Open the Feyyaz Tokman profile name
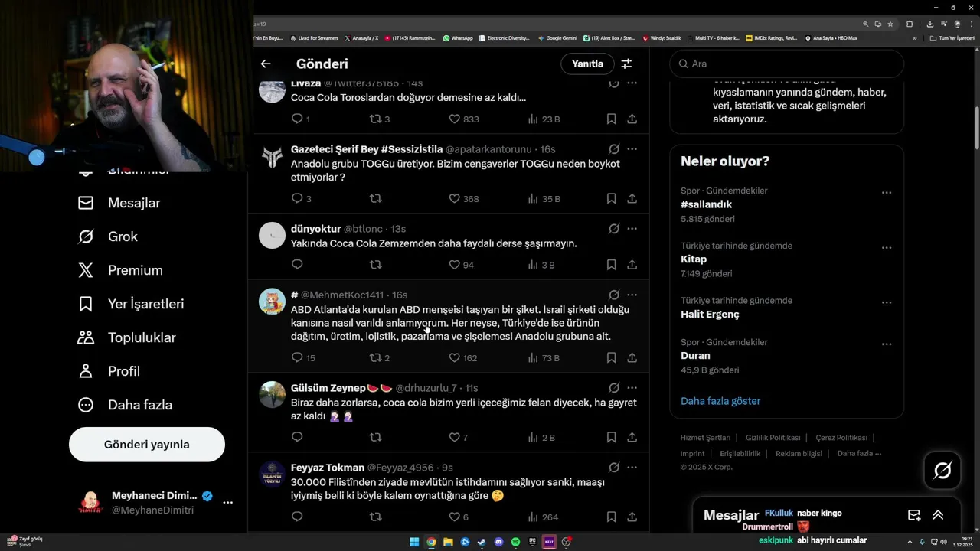Screen dimensions: 980x551 coord(327,468)
